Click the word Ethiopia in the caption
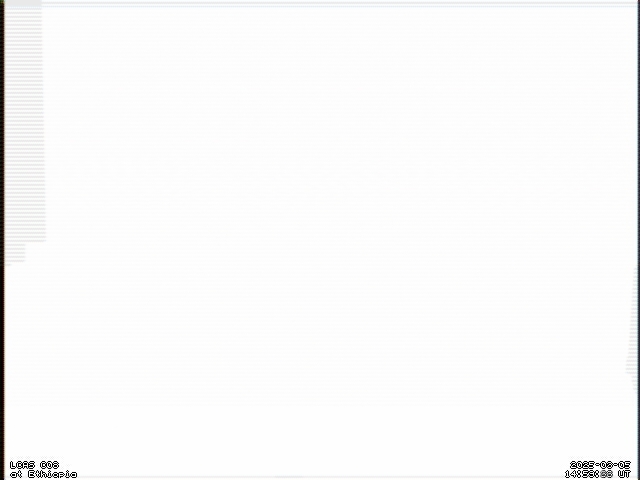640x480 pixels. (x=52, y=474)
